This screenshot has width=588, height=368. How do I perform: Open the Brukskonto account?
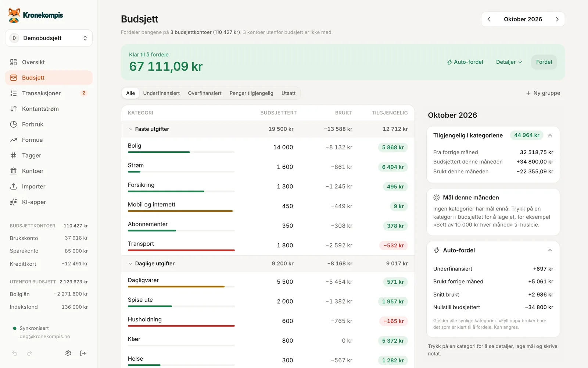pos(49,238)
